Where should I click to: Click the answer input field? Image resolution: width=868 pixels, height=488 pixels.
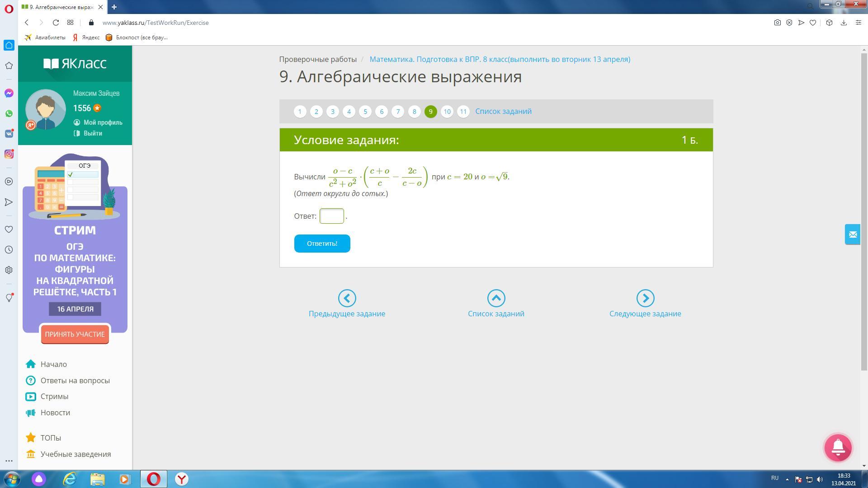pos(331,216)
